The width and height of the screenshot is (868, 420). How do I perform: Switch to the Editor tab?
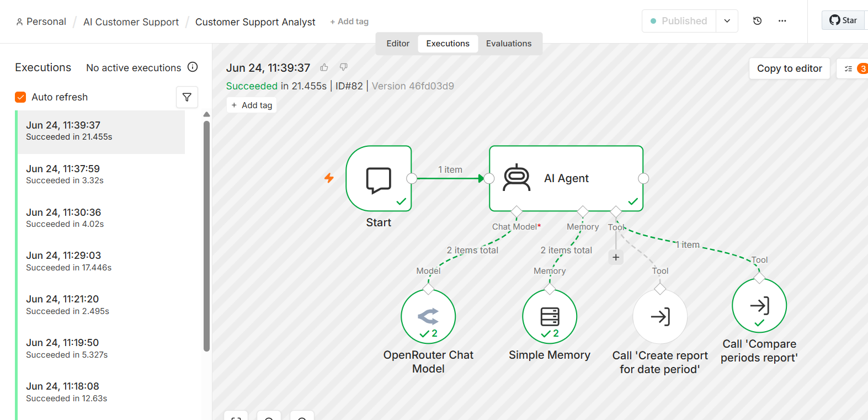398,44
